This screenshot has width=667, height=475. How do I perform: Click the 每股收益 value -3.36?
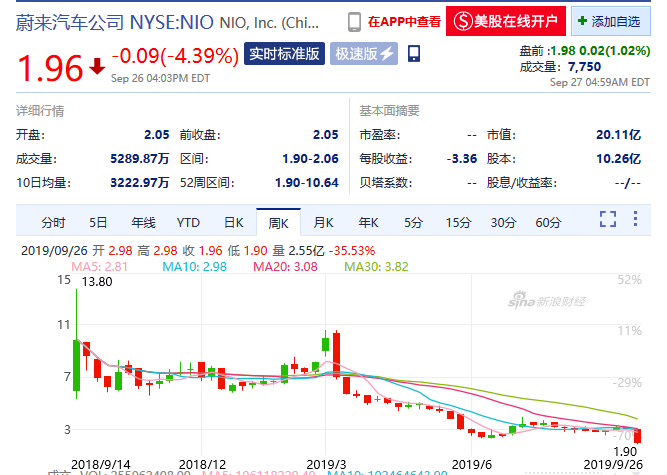(x=462, y=159)
